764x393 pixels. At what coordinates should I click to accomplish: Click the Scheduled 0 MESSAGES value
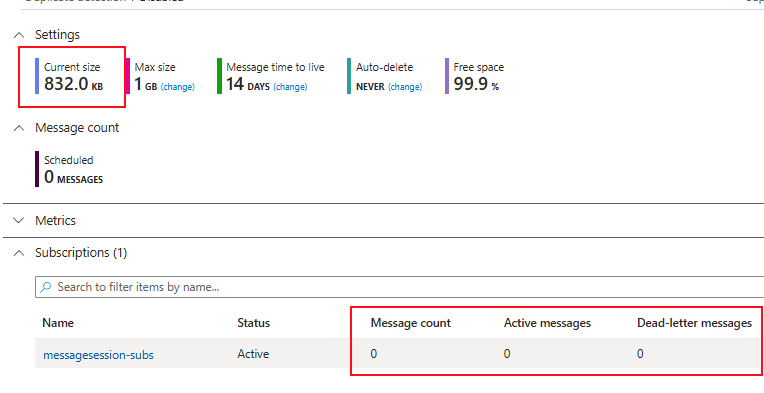[73, 177]
